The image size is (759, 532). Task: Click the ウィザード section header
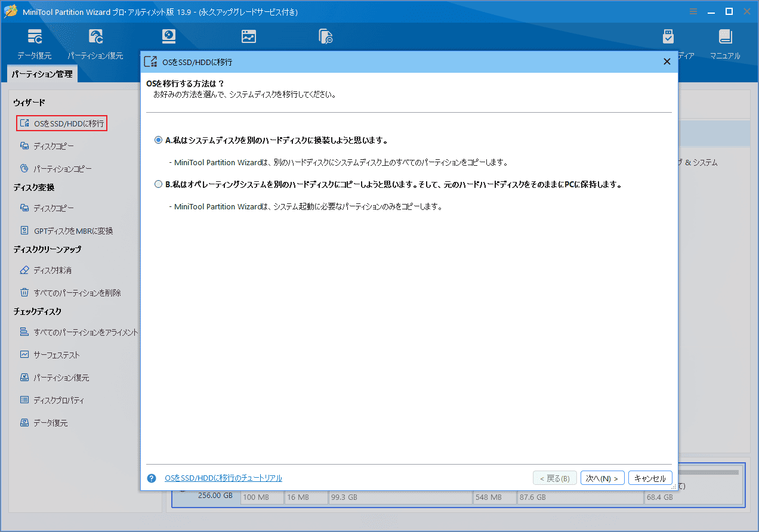pos(29,103)
